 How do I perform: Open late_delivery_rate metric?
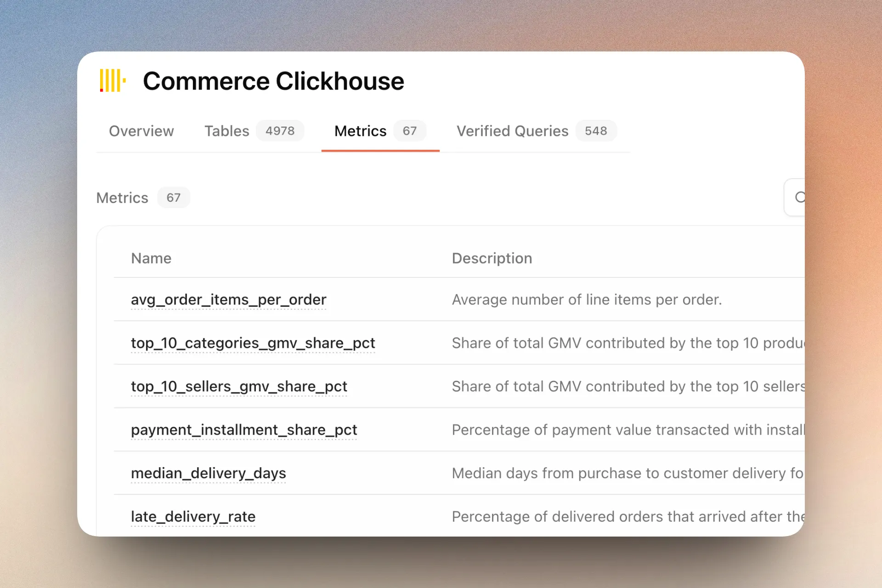point(193,516)
